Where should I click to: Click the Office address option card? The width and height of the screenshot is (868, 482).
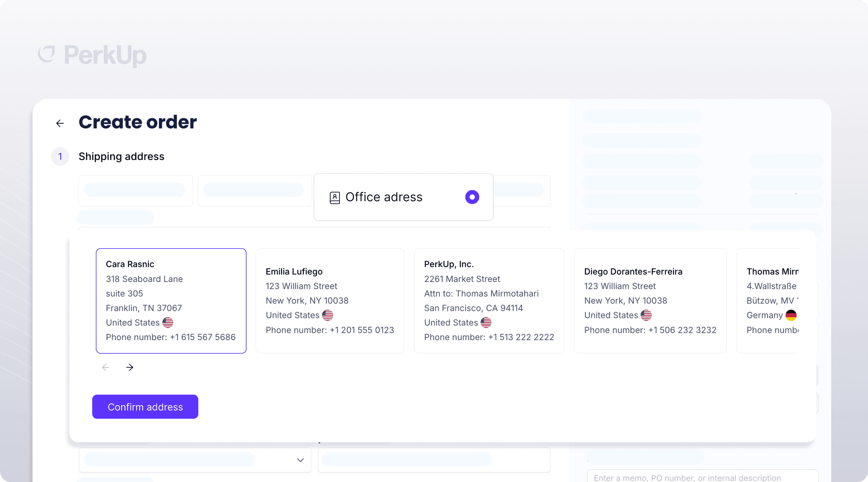click(403, 197)
